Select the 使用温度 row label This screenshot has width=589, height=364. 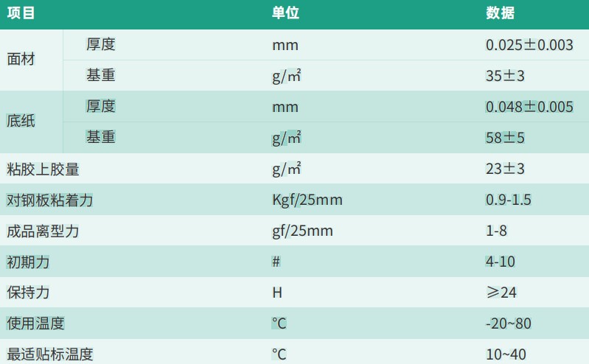pyautogui.click(x=35, y=323)
